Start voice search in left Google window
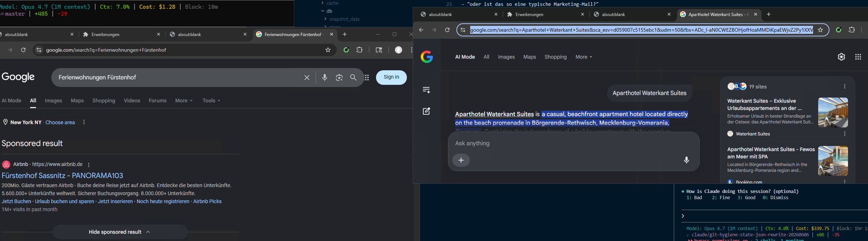This screenshot has width=868, height=241. coord(325,78)
